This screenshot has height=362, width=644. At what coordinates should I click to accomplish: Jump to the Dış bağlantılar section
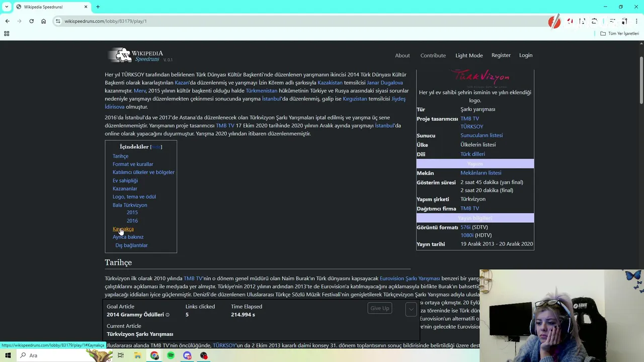coord(131,245)
